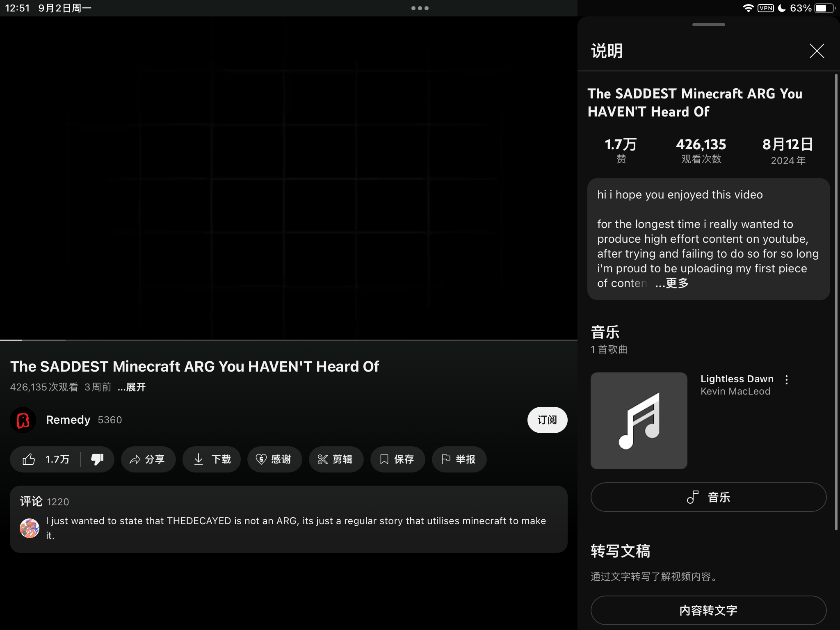Show transcript via 内容转文字 button
Screen dimensions: 840x630
[708, 610]
